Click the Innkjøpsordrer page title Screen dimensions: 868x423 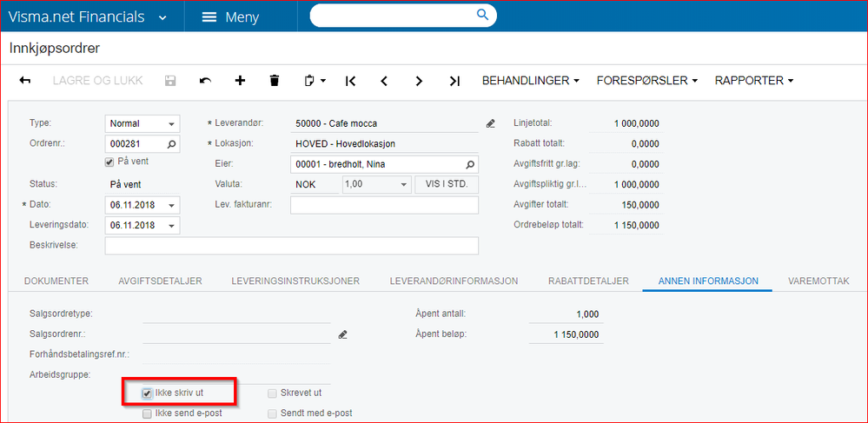54,49
